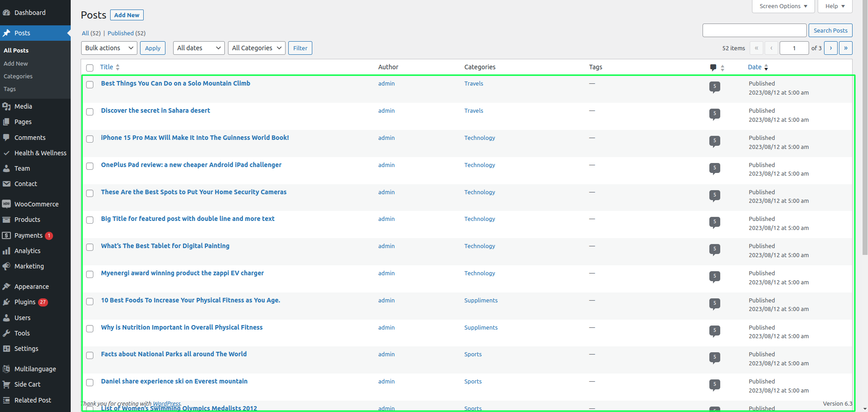This screenshot has width=868, height=412.
Task: Click comment count bubble for Sahara desert post
Action: pyautogui.click(x=715, y=114)
